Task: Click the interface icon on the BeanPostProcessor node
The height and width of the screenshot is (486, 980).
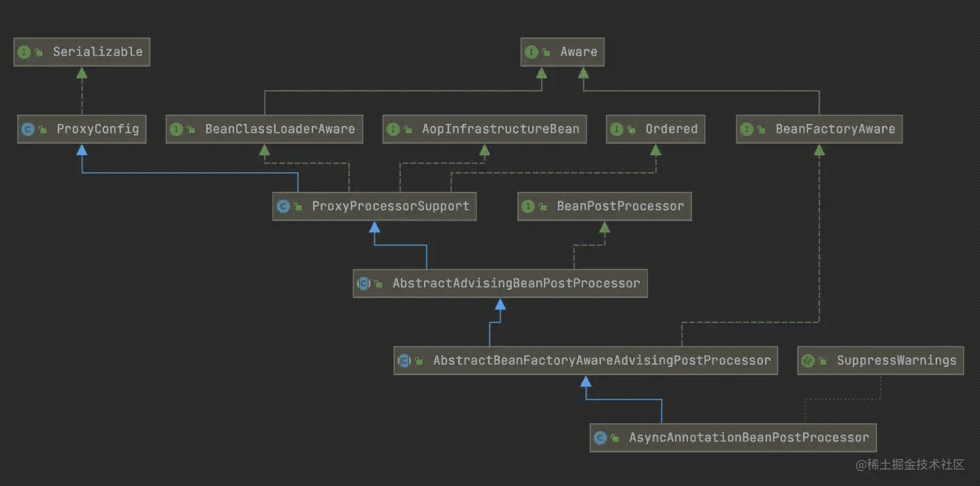Action: (x=529, y=206)
